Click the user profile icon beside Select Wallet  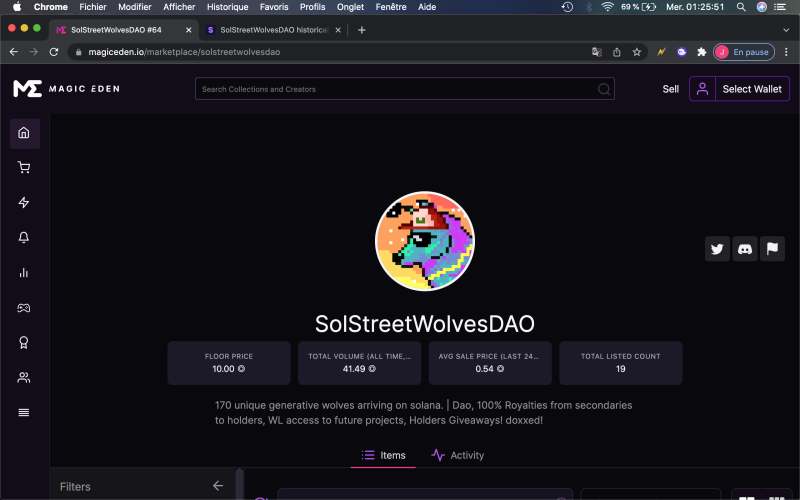703,89
